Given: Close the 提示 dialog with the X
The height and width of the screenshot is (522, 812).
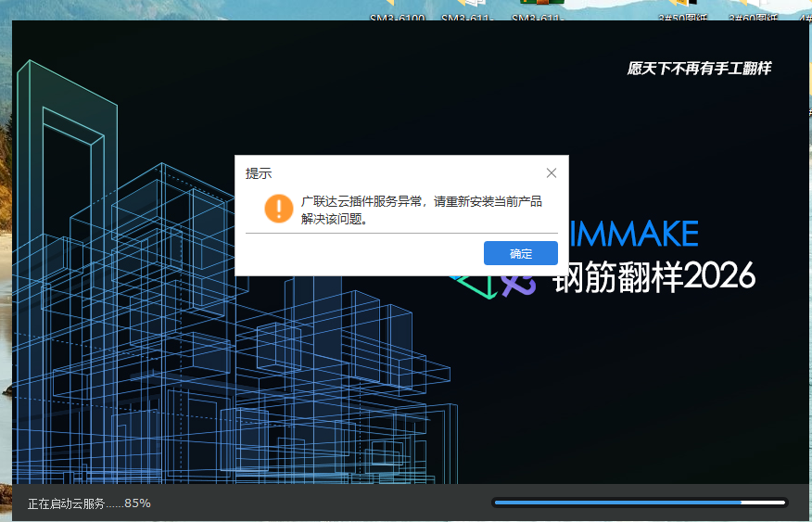Looking at the screenshot, I should point(551,173).
